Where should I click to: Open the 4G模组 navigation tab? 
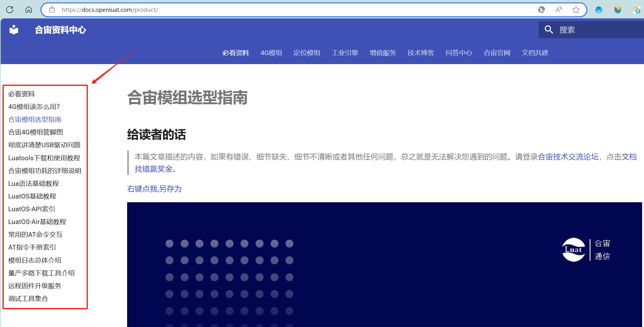click(271, 53)
